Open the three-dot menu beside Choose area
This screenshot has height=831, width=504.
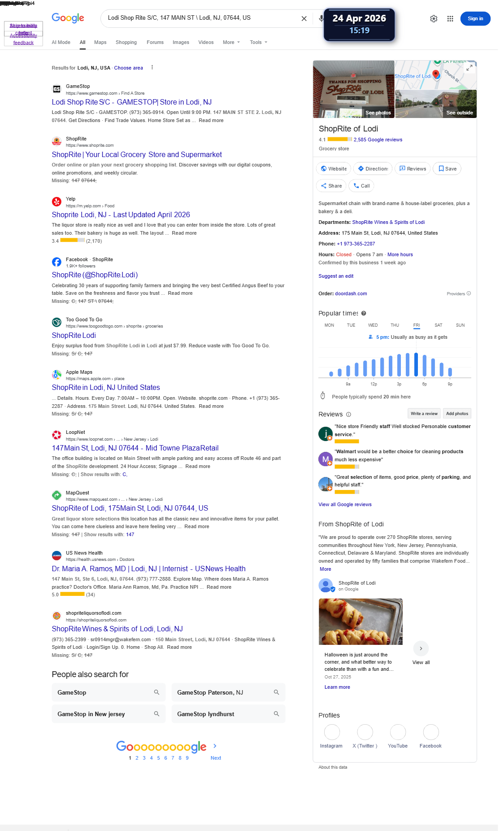152,67
